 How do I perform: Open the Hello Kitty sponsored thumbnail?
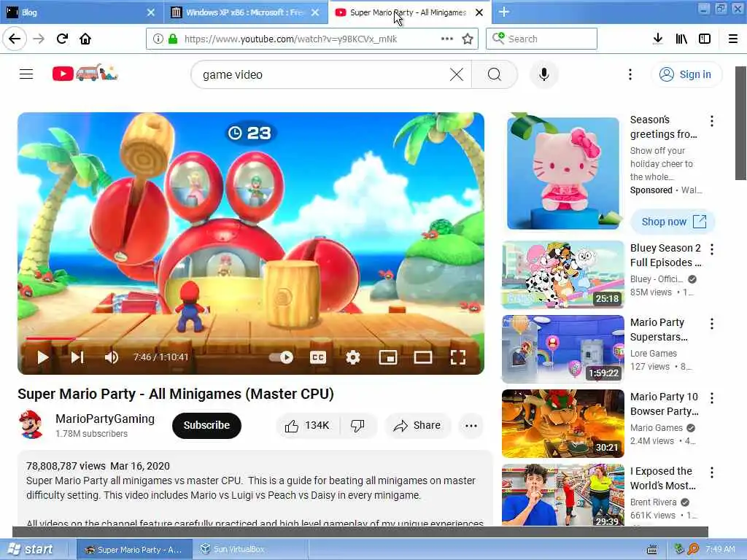[562, 173]
